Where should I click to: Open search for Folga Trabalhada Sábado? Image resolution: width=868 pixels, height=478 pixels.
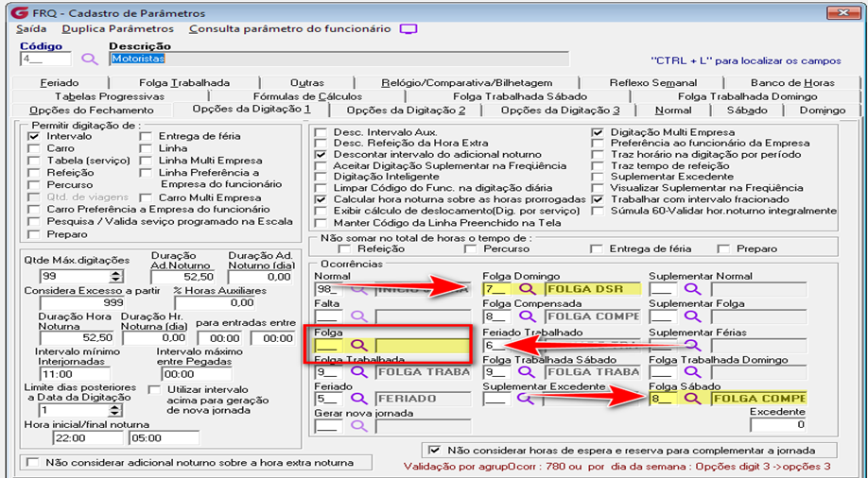coord(527,372)
